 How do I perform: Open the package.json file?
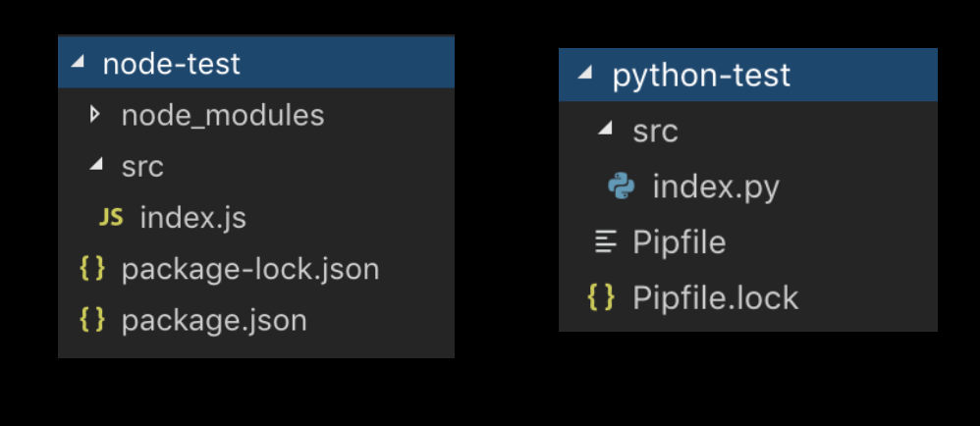pyautogui.click(x=213, y=320)
